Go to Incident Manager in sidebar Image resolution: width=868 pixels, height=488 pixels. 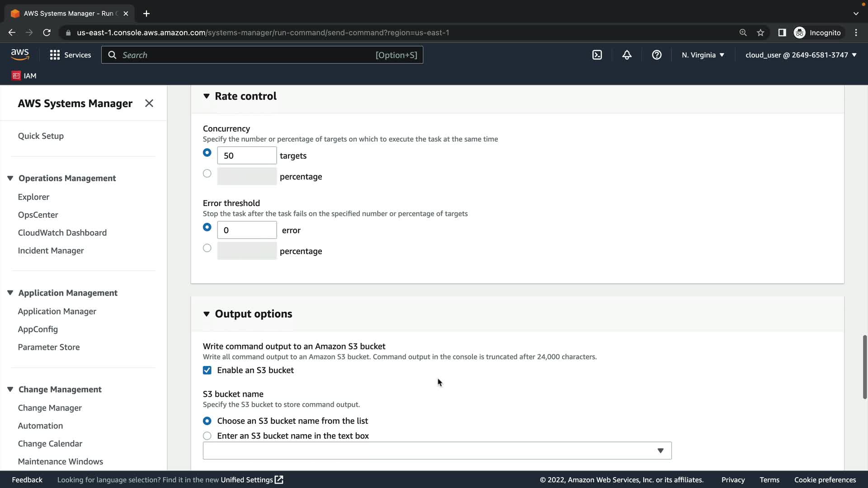[x=51, y=250]
